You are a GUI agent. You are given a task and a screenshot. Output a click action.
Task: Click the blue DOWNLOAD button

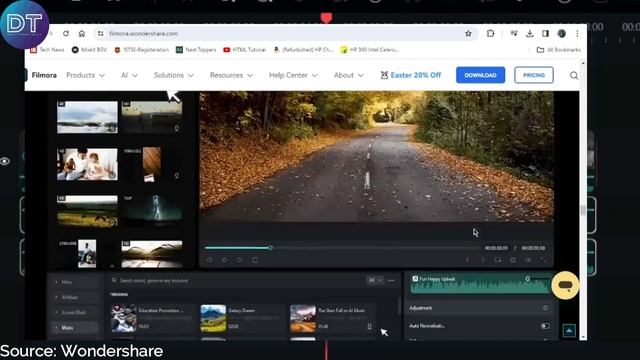(480, 75)
